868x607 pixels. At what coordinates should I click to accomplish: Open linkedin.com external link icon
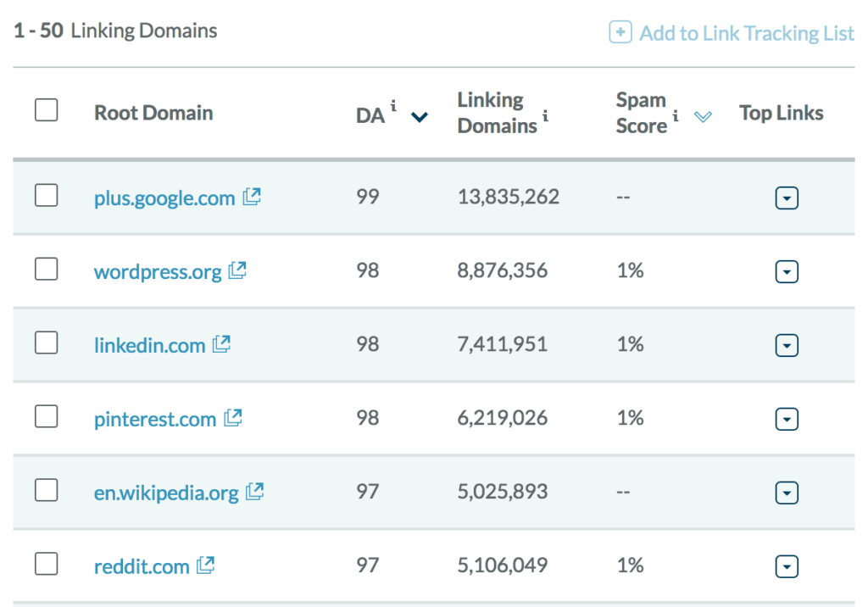[222, 344]
